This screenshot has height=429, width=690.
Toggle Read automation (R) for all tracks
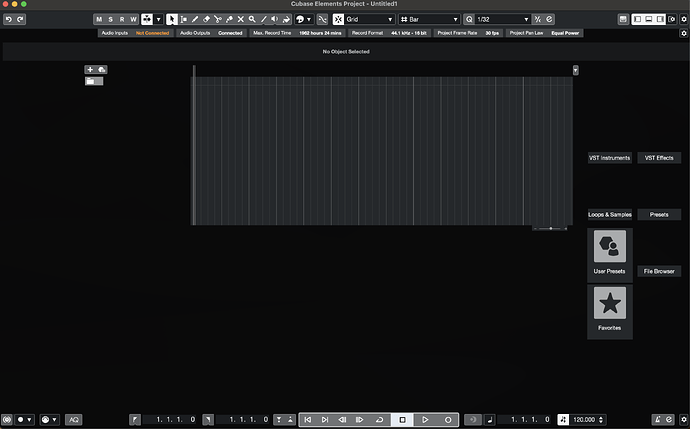click(x=122, y=19)
